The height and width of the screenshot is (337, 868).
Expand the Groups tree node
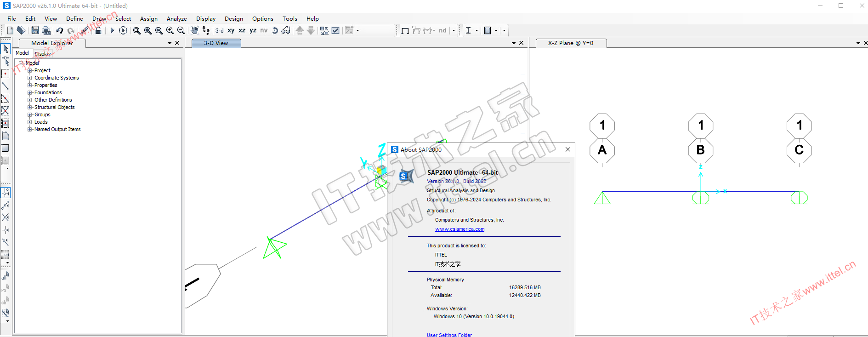[x=29, y=114]
